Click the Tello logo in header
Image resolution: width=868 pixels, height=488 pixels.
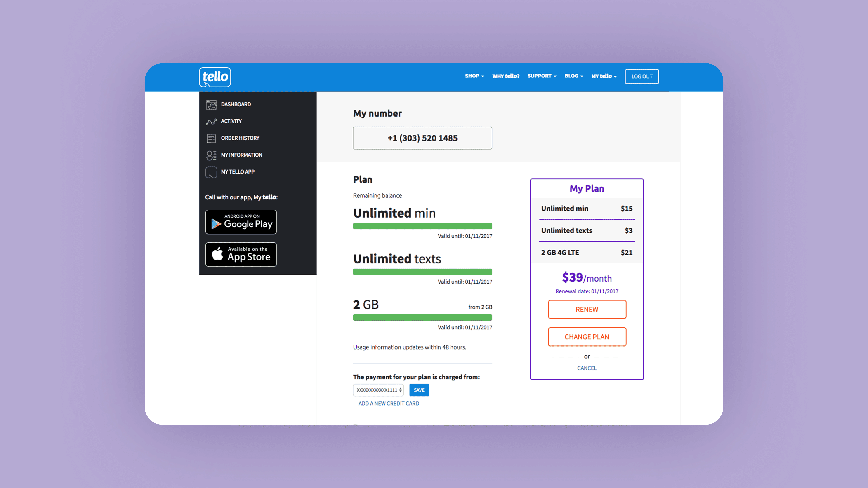pyautogui.click(x=215, y=77)
